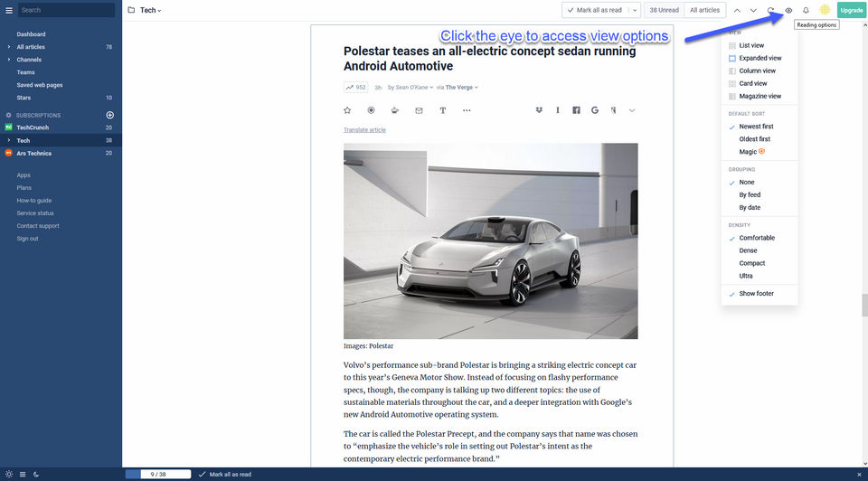Viewport: 868px width, 481px height.
Task: Switch to List view
Action: pos(751,45)
